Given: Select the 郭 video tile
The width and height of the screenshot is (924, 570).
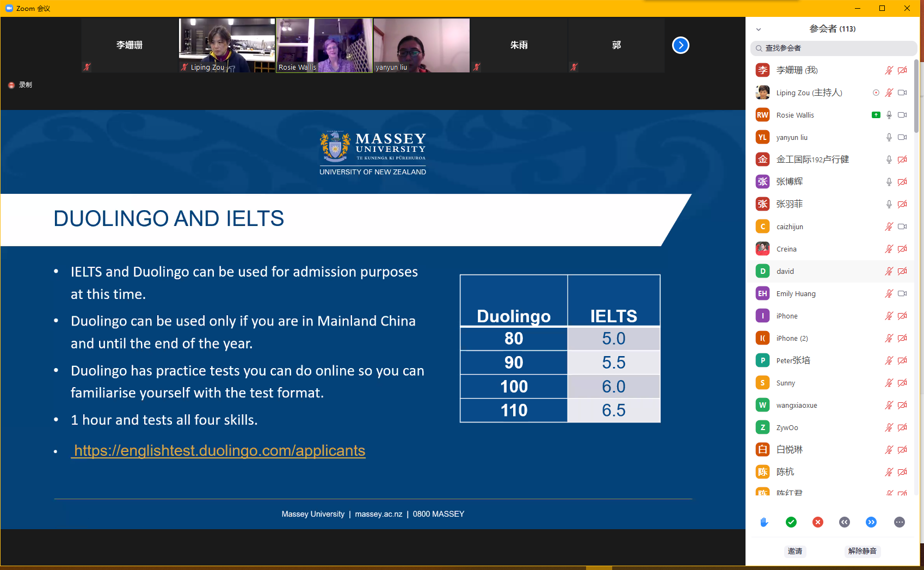Looking at the screenshot, I should coord(616,45).
